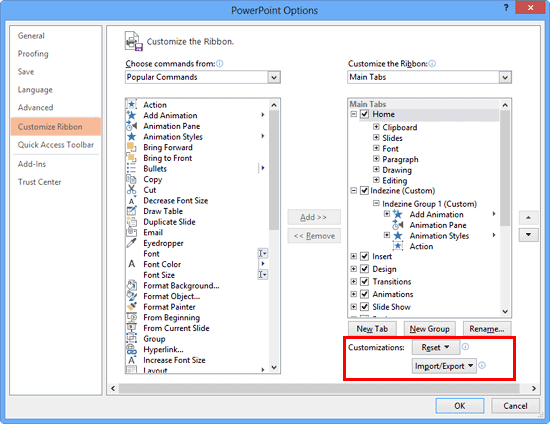The width and height of the screenshot is (550, 424).
Task: Click the Cancel button
Action: click(x=515, y=406)
